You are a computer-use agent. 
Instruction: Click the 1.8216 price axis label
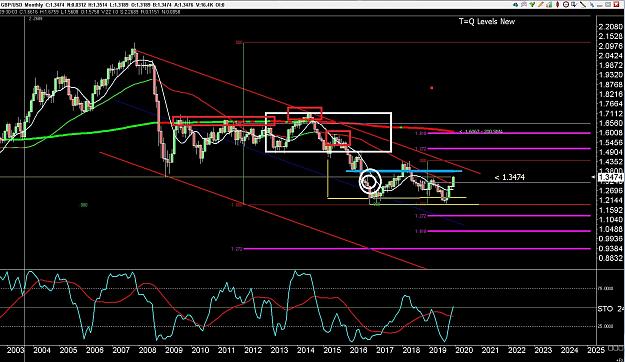tap(610, 94)
